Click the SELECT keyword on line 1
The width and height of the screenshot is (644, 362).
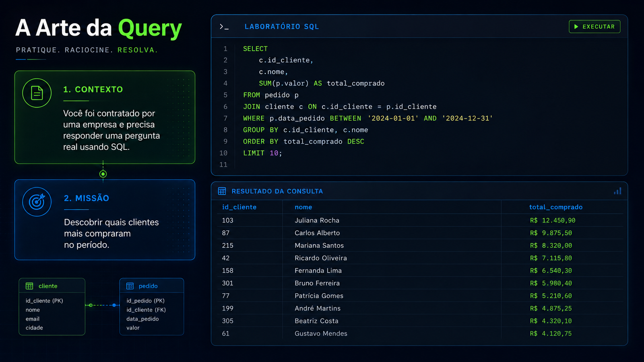255,49
